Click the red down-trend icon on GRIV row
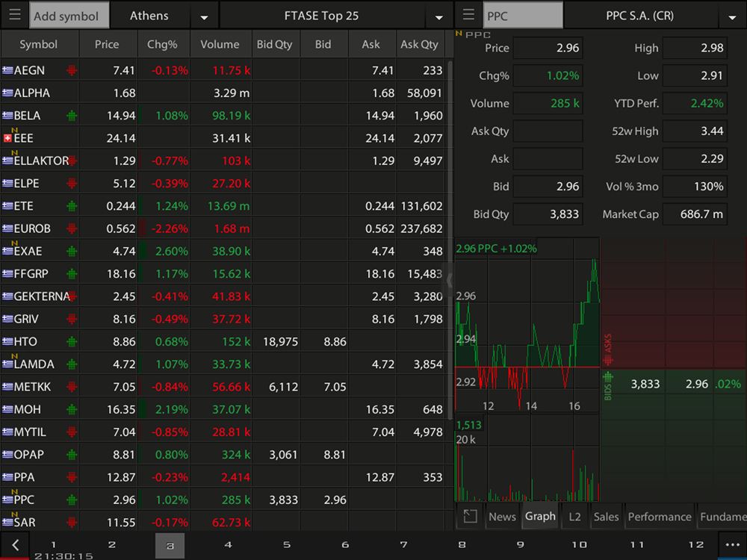 pos(72,319)
